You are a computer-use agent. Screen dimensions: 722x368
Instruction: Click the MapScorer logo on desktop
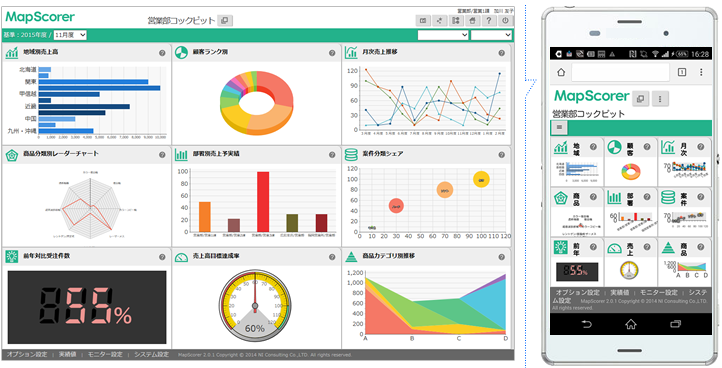coord(40,18)
